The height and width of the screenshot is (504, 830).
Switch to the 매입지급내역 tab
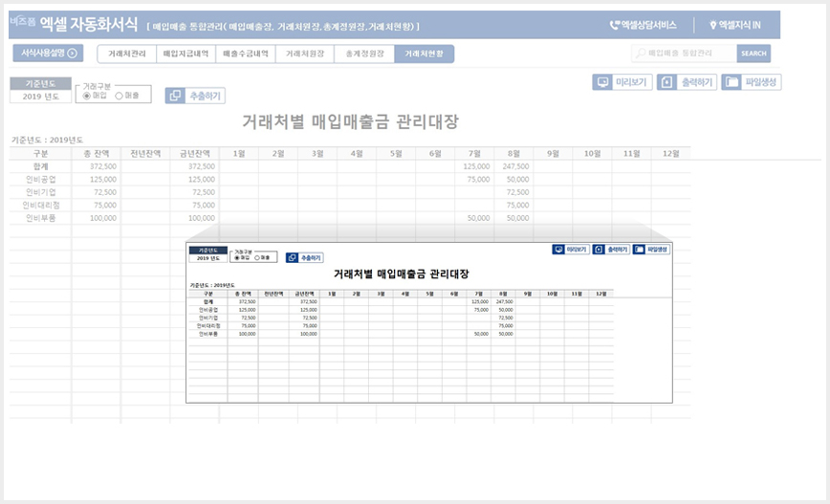click(186, 54)
